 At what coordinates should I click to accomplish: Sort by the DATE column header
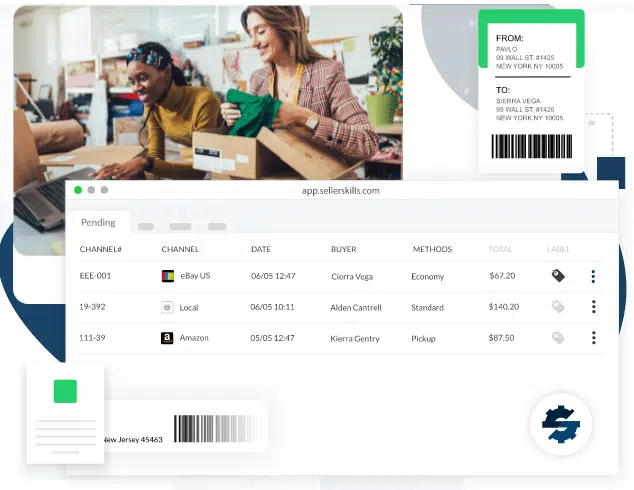261,249
